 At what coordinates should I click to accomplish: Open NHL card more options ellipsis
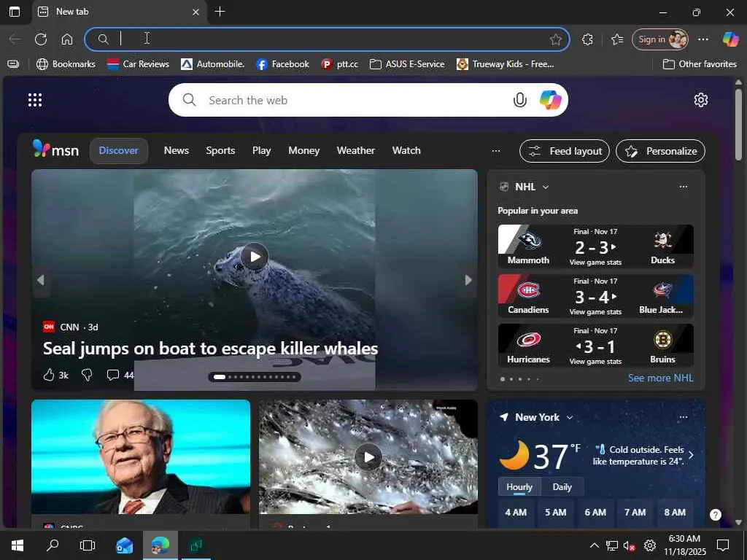click(683, 187)
